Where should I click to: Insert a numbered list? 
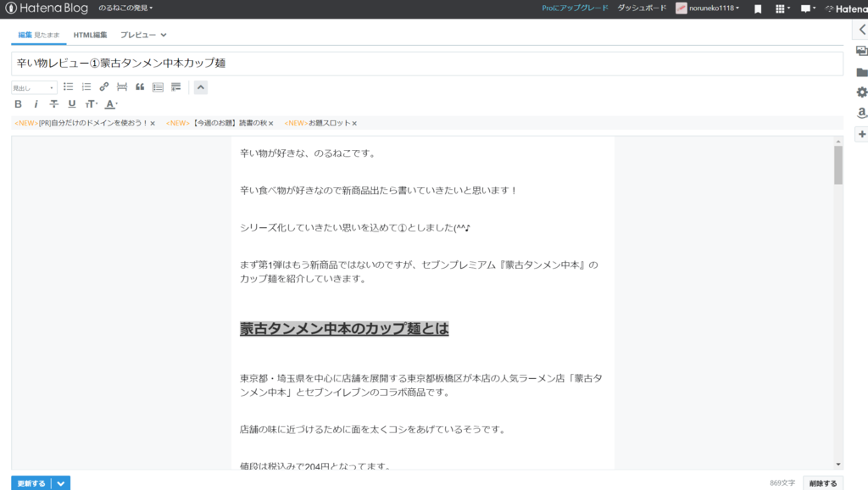[x=86, y=87]
